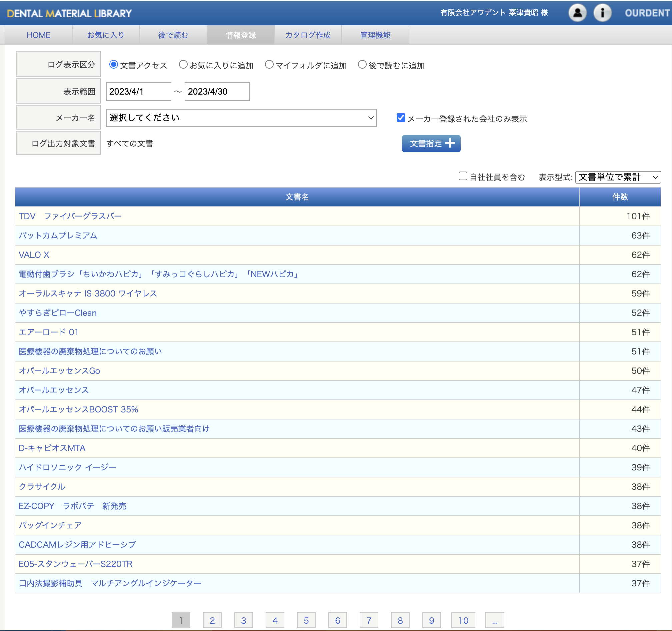672x631 pixels.
Task: Click the 件数 column header
Action: (x=620, y=197)
